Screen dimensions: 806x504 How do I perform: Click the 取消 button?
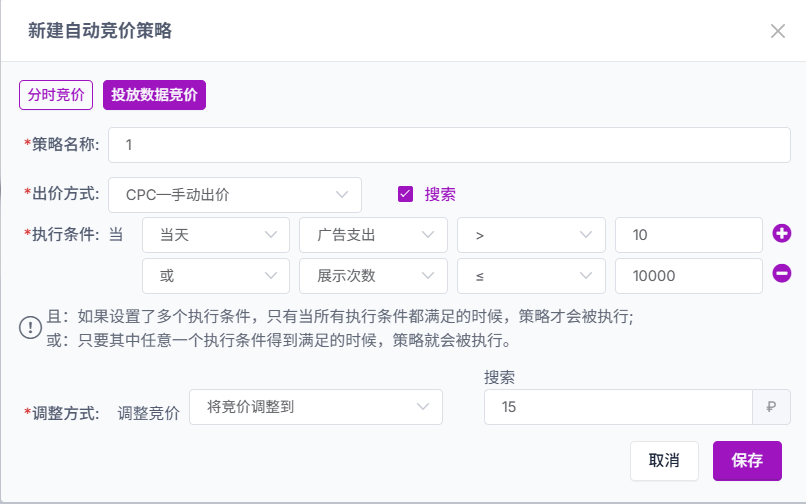(x=664, y=461)
